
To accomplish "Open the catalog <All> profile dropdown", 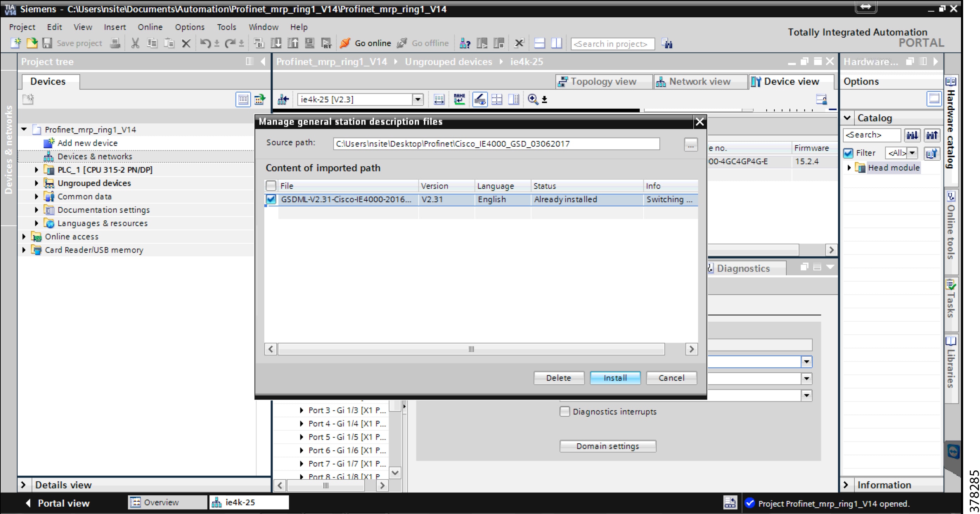I will coord(912,153).
